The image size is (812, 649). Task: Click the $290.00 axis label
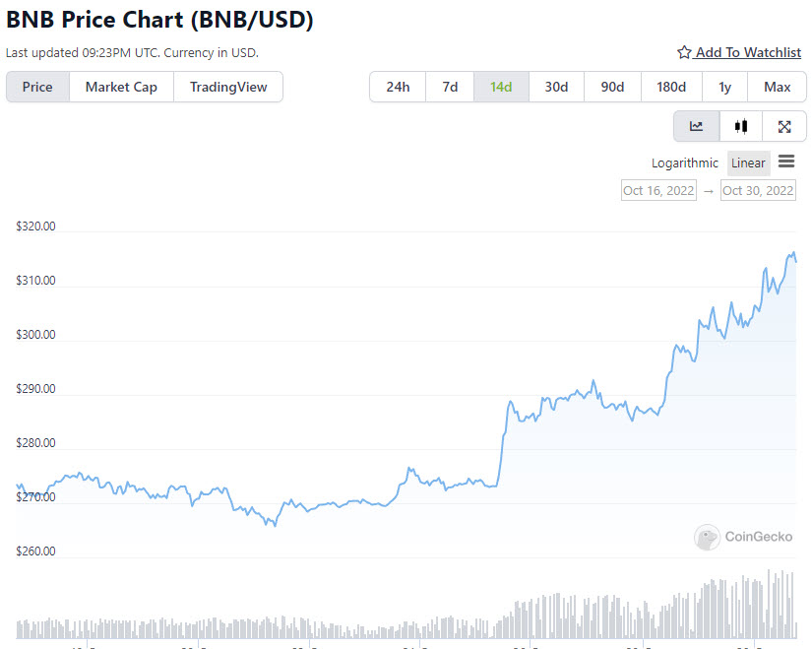(35, 389)
